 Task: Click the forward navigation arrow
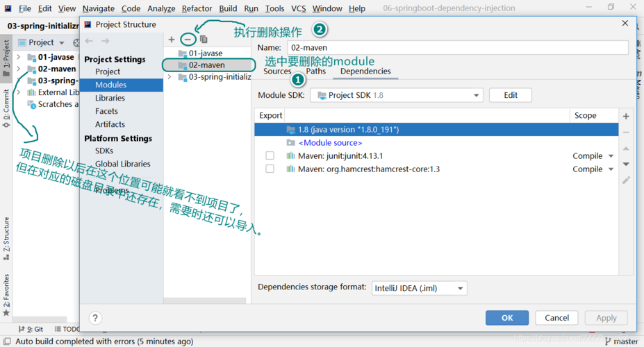[105, 41]
